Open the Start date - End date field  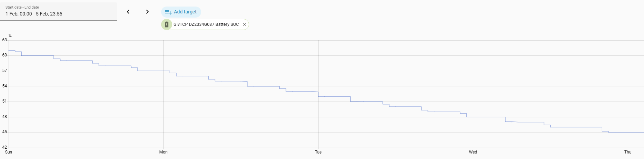pyautogui.click(x=59, y=11)
